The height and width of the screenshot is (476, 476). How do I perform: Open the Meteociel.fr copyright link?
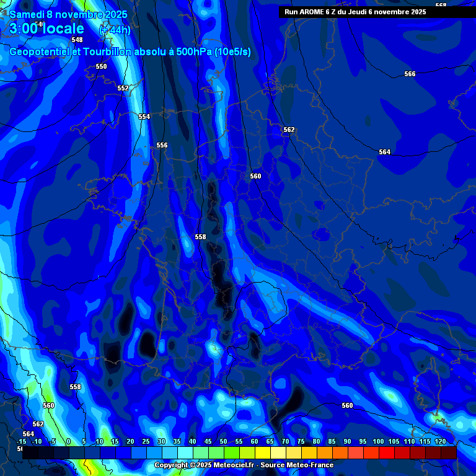tap(244, 465)
